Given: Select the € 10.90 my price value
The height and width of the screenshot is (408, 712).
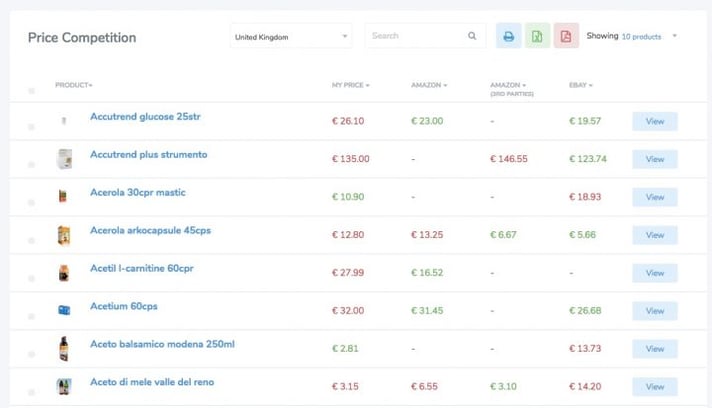Looking at the screenshot, I should click(348, 197).
